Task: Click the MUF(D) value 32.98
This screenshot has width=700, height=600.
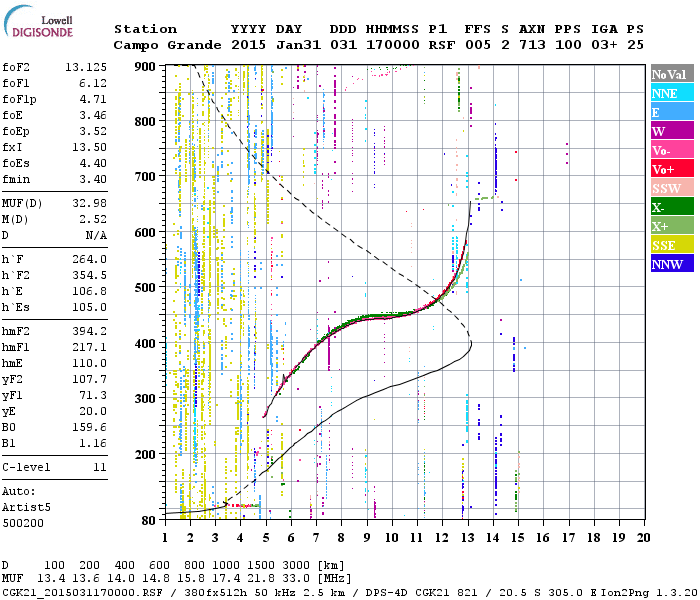Action: [x=89, y=204]
